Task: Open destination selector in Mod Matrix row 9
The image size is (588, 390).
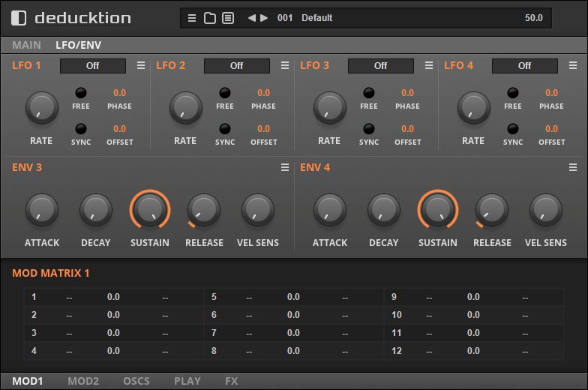Action: (x=525, y=297)
